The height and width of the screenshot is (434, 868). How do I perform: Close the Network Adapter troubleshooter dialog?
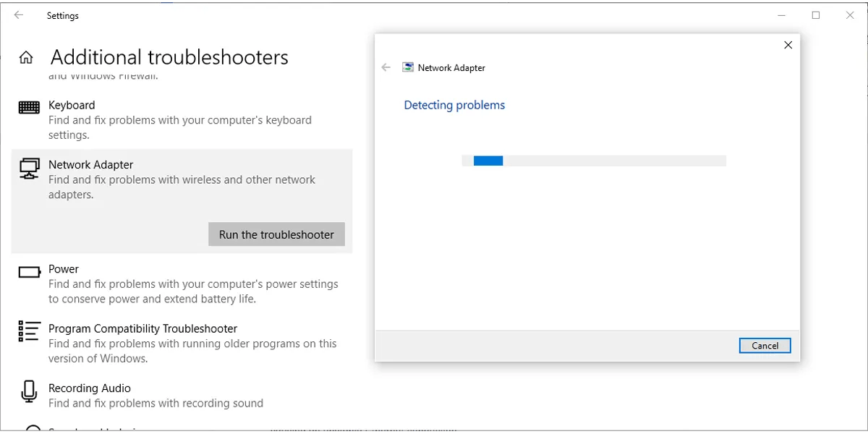pos(788,45)
